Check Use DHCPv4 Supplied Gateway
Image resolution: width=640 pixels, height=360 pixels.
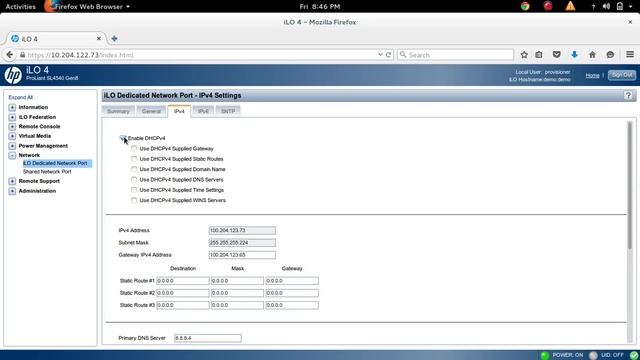pos(134,149)
